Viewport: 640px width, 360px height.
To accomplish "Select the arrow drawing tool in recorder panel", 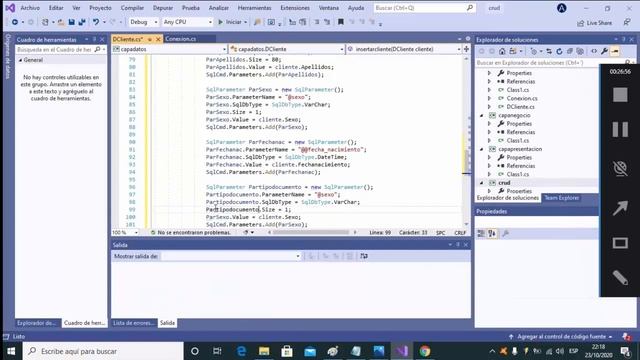I will pos(620,208).
